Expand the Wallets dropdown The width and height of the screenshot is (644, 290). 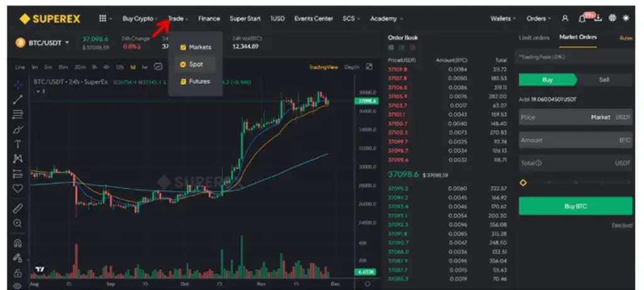coord(502,18)
